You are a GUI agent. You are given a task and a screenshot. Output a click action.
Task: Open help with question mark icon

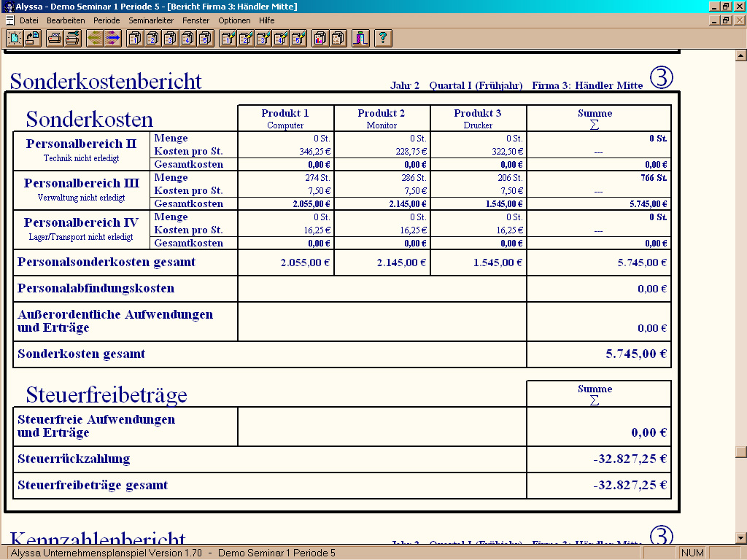(383, 38)
